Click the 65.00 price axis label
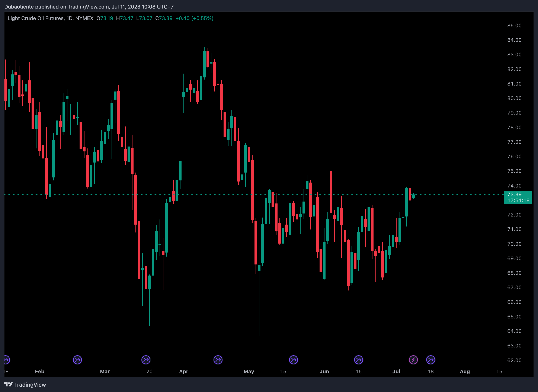 pos(514,317)
